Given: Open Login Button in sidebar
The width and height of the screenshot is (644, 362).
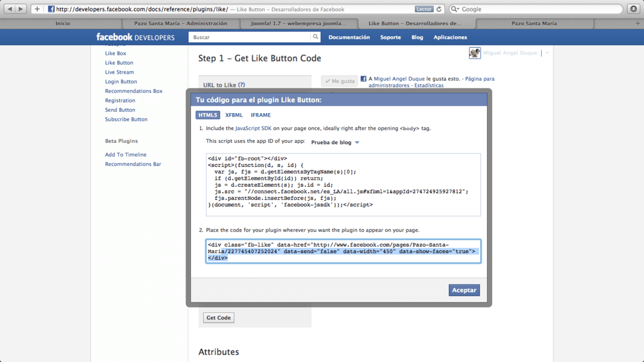Looking at the screenshot, I should coord(121,82).
